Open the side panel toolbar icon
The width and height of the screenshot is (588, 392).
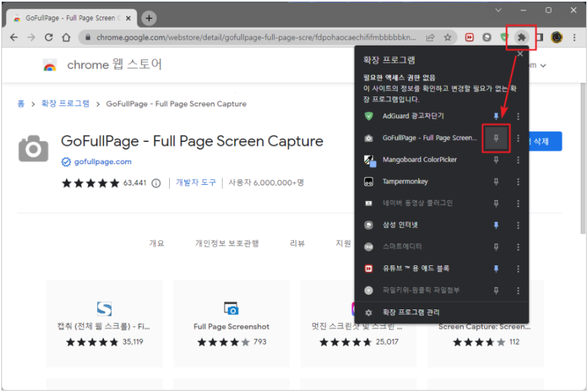point(540,37)
